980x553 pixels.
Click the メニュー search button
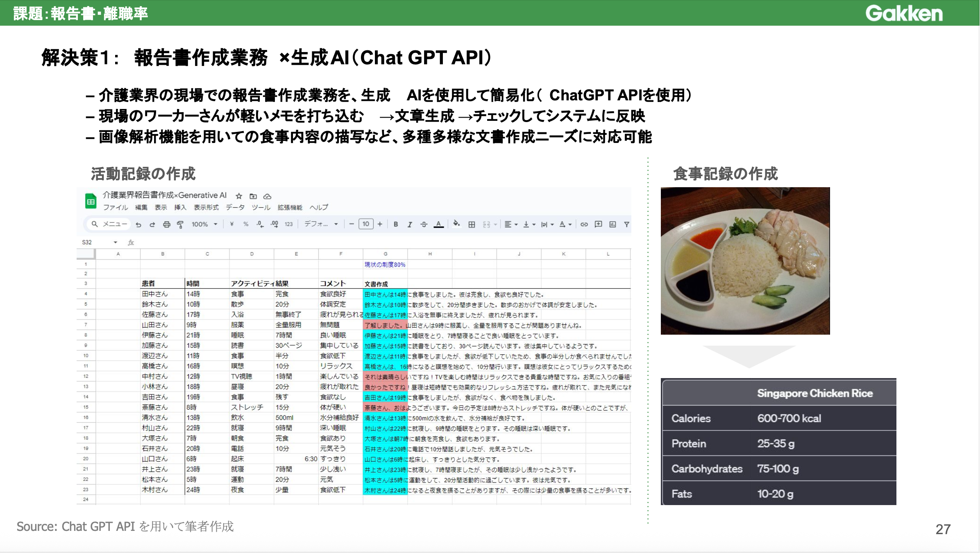[x=109, y=224]
